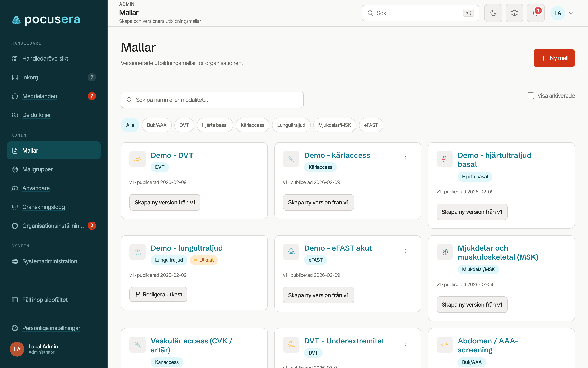The width and height of the screenshot is (588, 368).
Task: Click the global Sök search box
Action: [420, 13]
